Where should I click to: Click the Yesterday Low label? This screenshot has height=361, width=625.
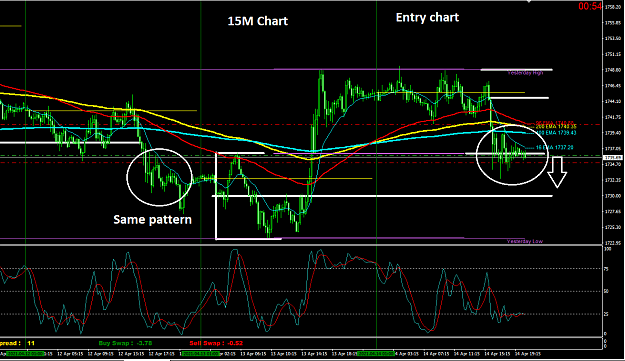coord(525,241)
